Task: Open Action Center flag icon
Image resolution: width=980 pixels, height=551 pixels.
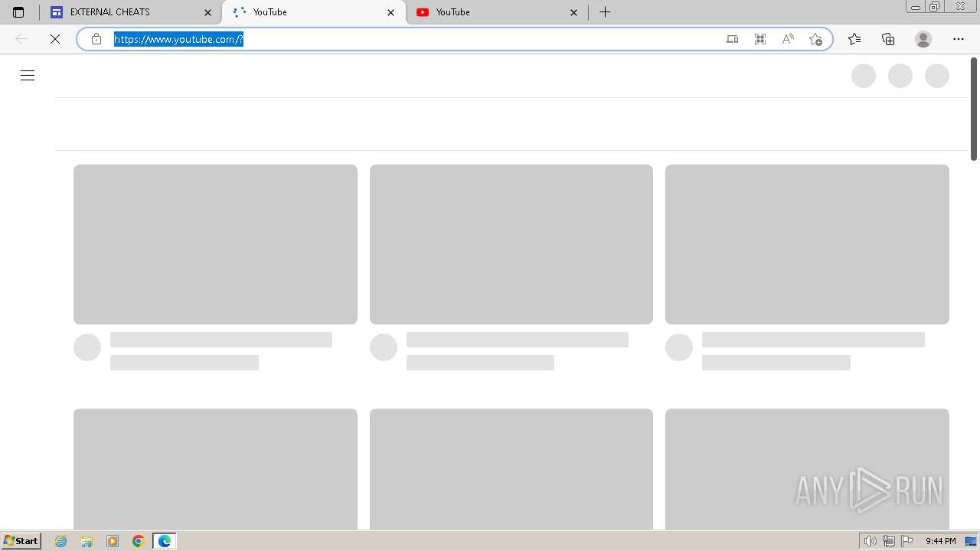Action: coord(907,541)
